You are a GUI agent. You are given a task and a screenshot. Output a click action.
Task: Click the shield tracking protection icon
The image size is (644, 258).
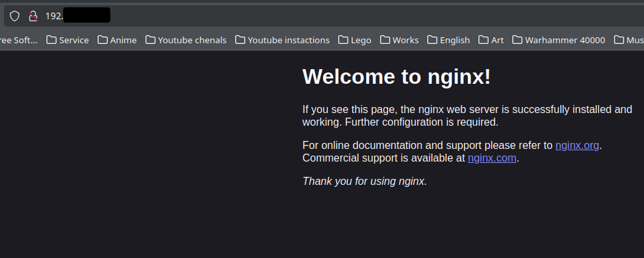pos(15,16)
